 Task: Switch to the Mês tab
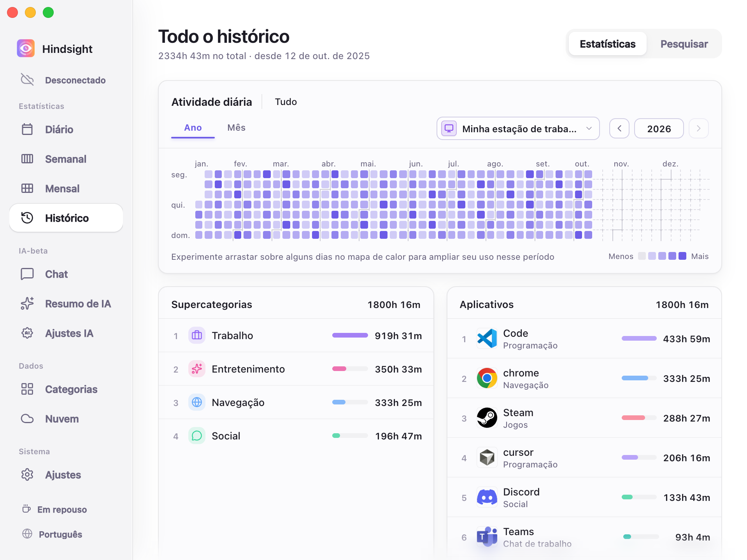(237, 128)
